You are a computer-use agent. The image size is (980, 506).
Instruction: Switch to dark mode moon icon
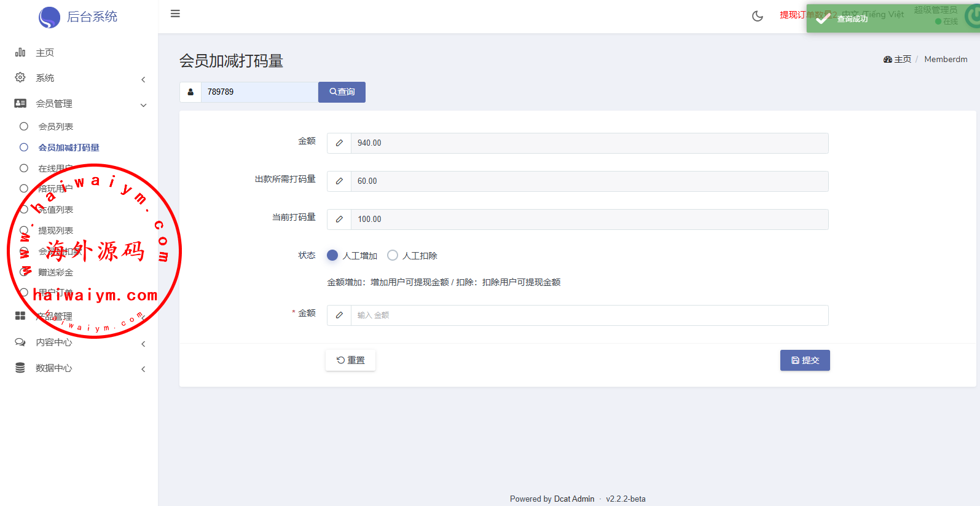pyautogui.click(x=758, y=16)
